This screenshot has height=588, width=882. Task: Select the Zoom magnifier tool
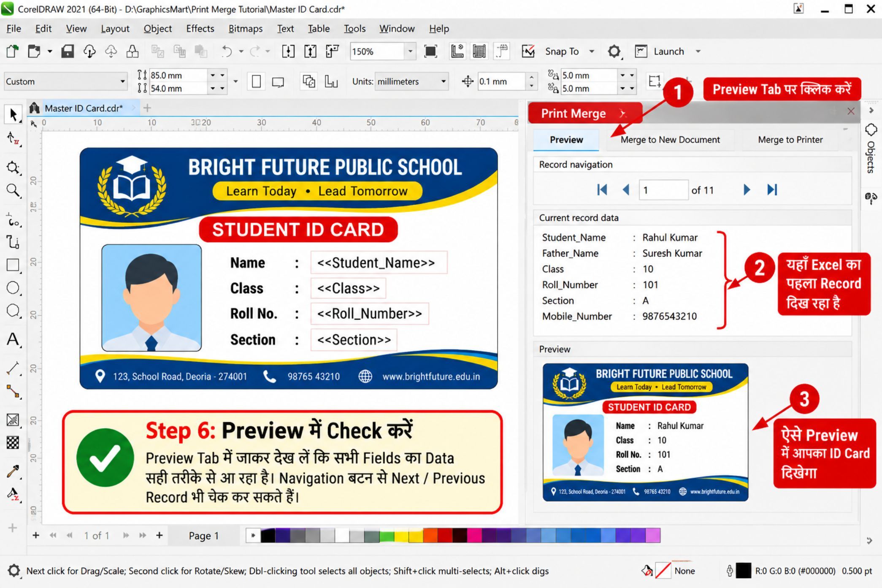coord(13,191)
